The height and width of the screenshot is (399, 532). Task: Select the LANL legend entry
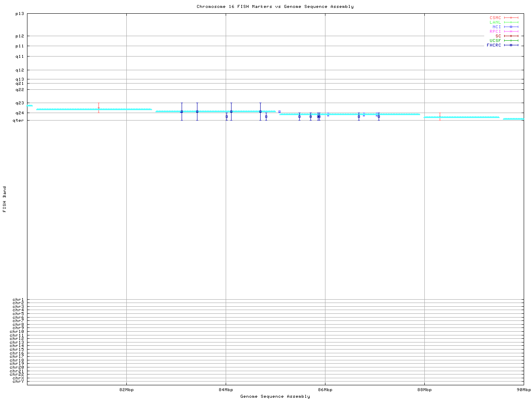[x=504, y=22]
